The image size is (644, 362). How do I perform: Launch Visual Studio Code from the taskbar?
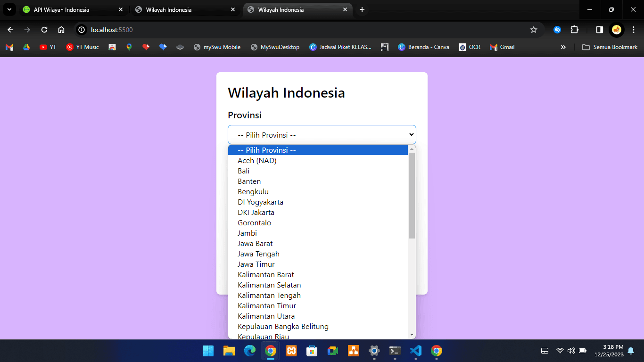tap(415, 351)
